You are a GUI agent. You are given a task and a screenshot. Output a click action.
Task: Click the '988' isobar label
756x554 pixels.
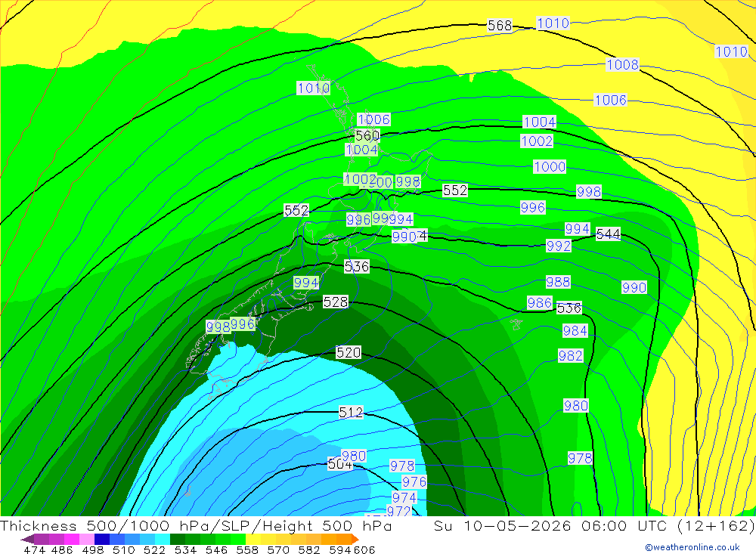click(559, 282)
